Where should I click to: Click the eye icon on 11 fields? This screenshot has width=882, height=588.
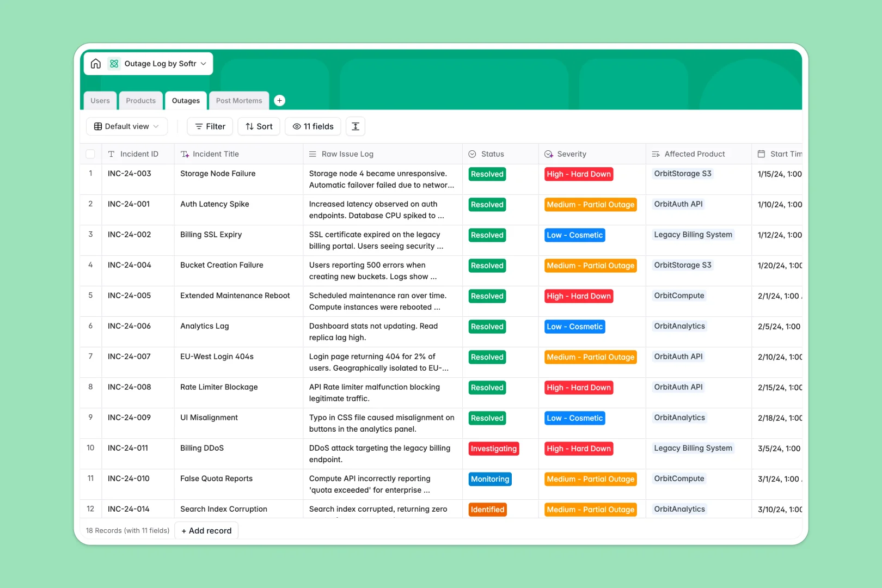tap(296, 126)
